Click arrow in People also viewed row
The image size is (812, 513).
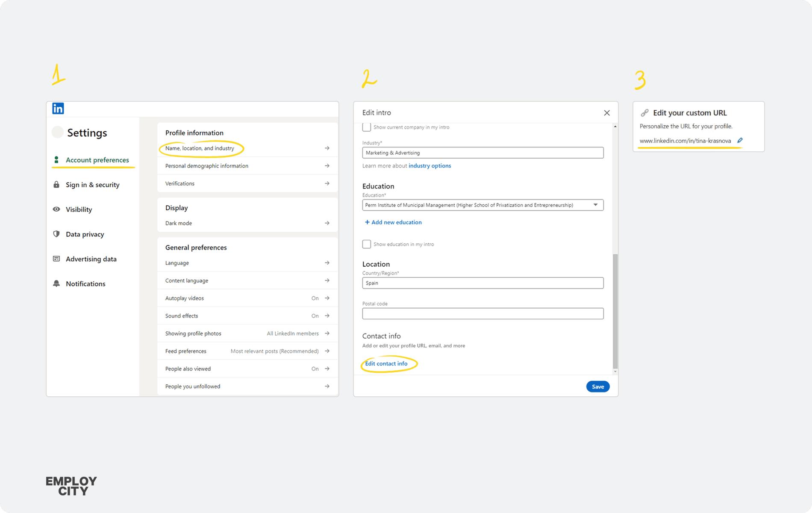[x=327, y=369]
